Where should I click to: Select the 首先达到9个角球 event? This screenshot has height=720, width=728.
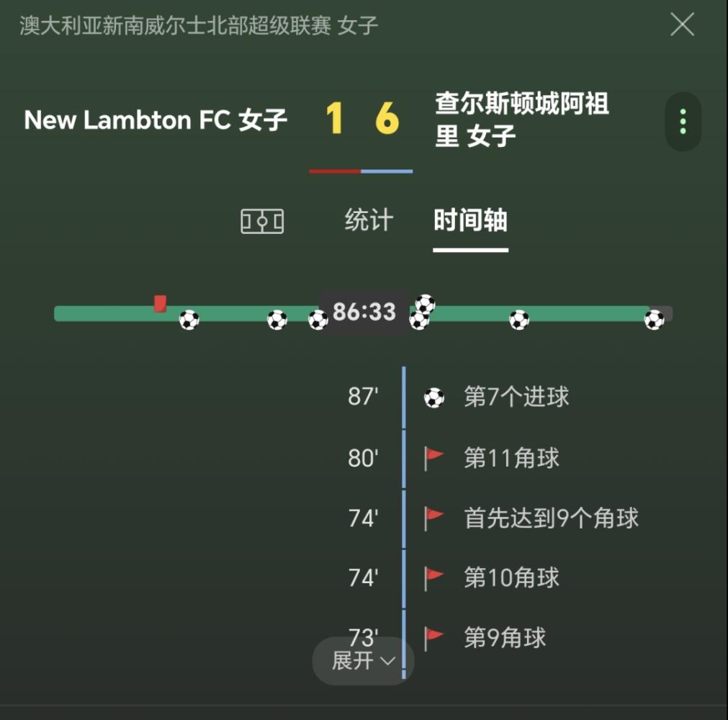pos(551,518)
